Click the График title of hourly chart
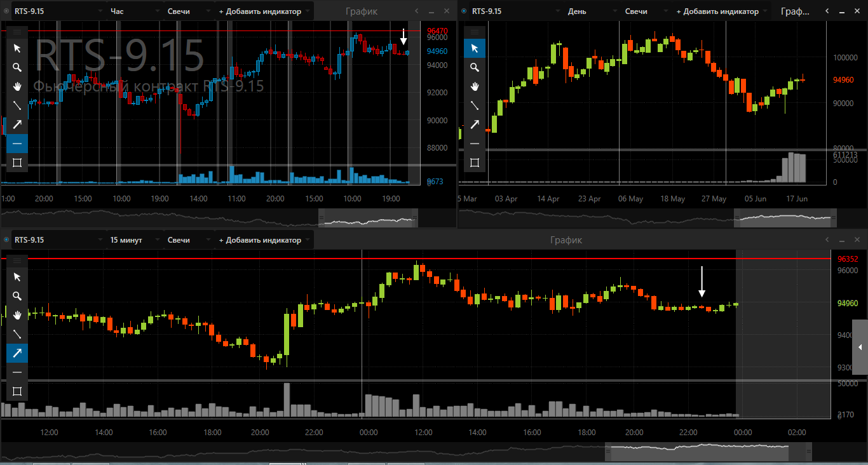Viewport: 868px width, 465px height. (362, 11)
